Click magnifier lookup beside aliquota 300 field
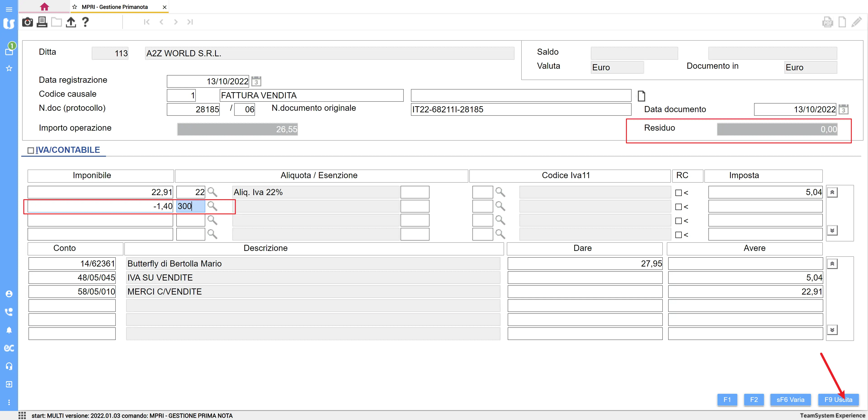Screen dimensions: 868x420 coord(212,206)
